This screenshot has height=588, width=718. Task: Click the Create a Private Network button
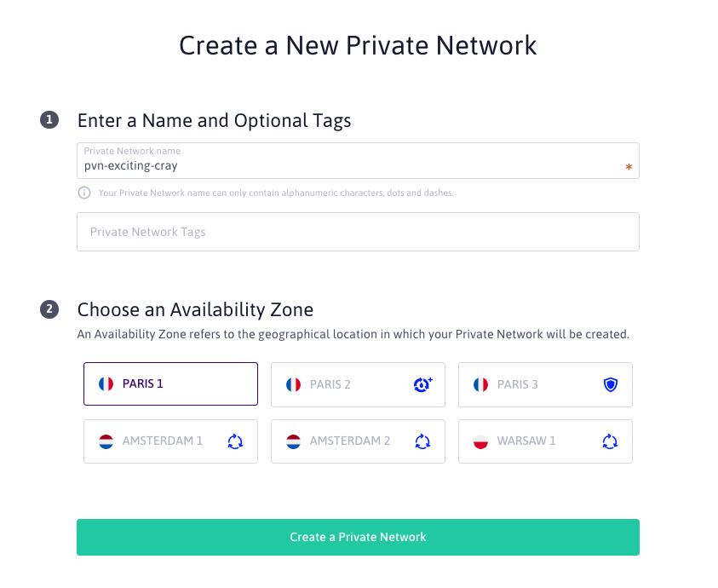click(x=358, y=537)
